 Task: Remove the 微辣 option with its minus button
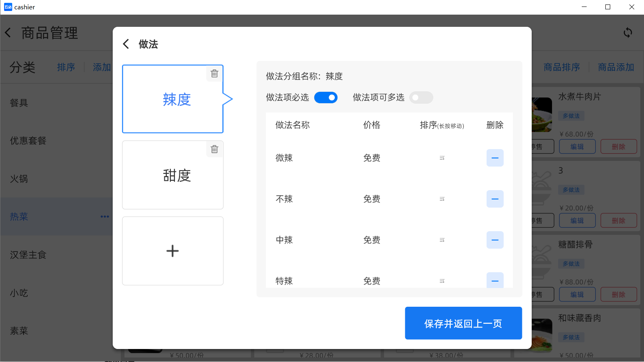click(x=495, y=158)
